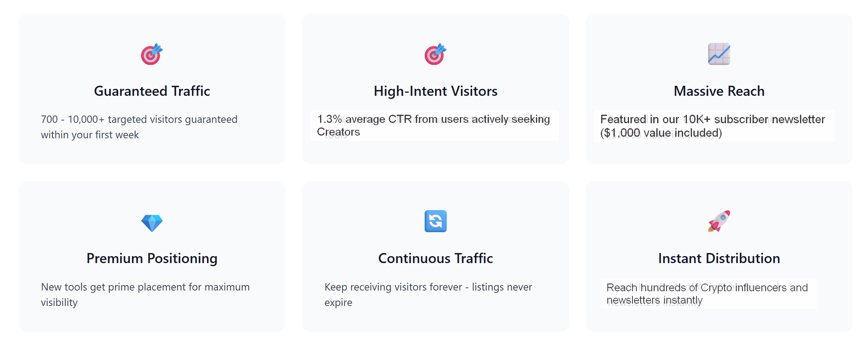This screenshot has height=350, width=868.
Task: Select the "Massive Reach" title
Action: (x=719, y=91)
